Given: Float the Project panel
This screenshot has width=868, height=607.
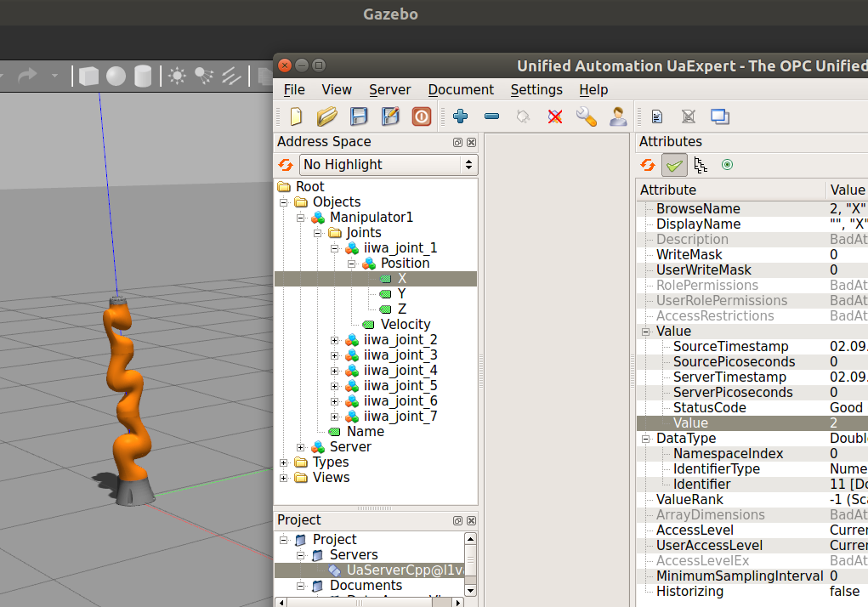Looking at the screenshot, I should tap(457, 520).
